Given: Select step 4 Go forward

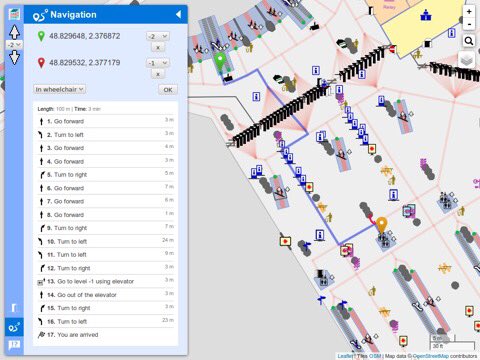Looking at the screenshot, I should (106, 161).
